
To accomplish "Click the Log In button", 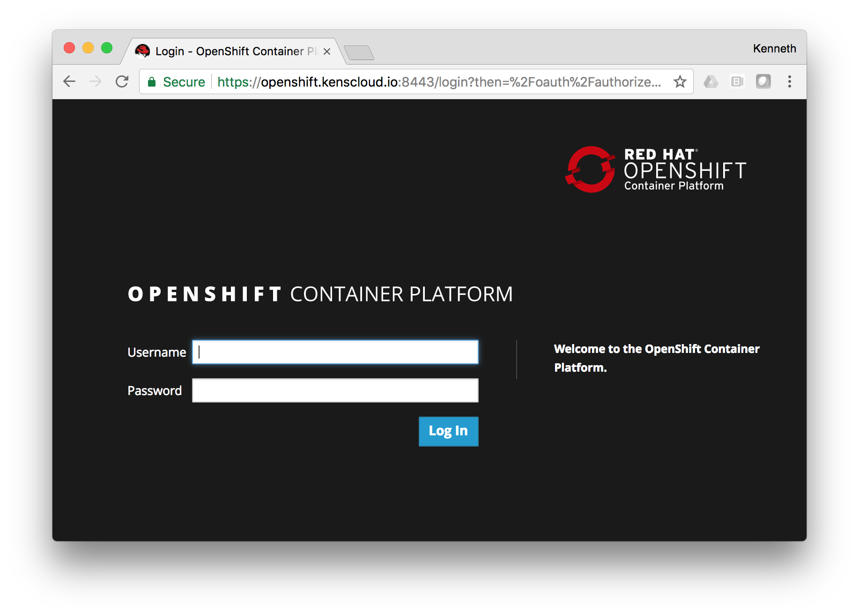I will tap(448, 431).
